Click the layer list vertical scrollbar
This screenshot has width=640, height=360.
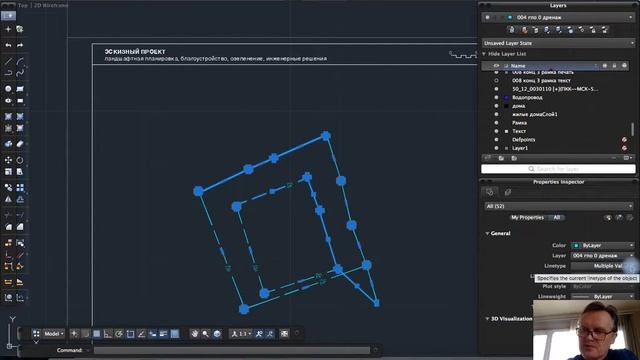click(x=633, y=129)
